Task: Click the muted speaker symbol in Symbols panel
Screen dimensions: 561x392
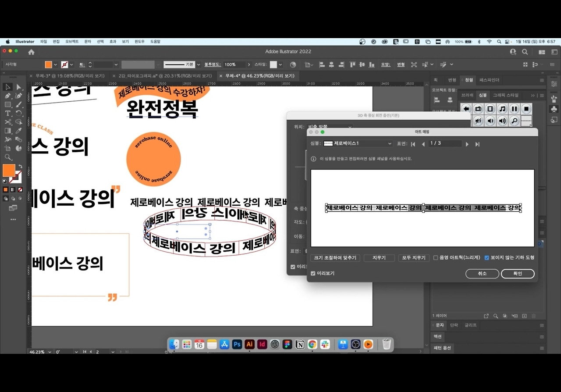Action: pos(478,121)
